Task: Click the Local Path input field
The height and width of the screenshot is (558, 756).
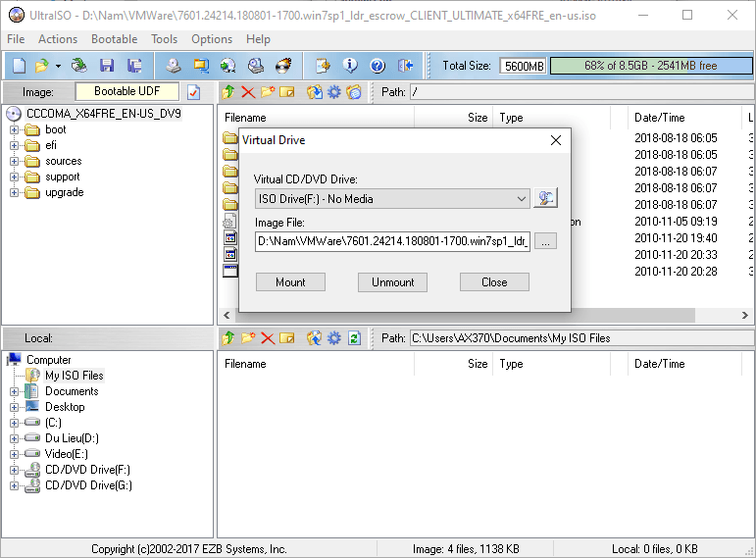Action: [x=581, y=338]
